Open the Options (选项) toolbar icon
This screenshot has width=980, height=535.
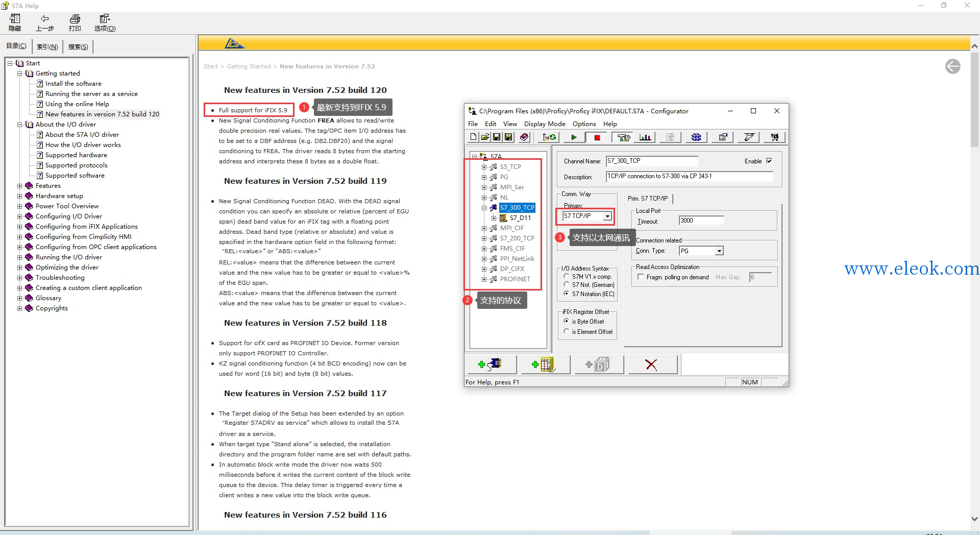[105, 22]
